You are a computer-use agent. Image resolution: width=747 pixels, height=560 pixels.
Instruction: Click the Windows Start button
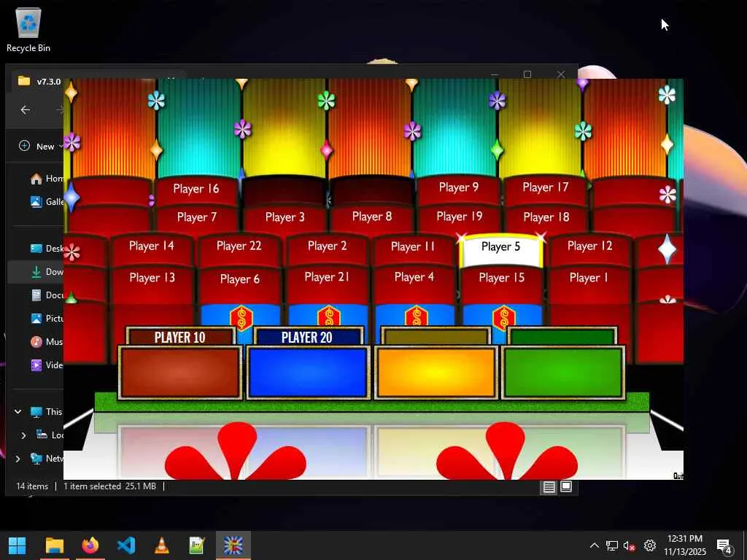click(x=18, y=545)
